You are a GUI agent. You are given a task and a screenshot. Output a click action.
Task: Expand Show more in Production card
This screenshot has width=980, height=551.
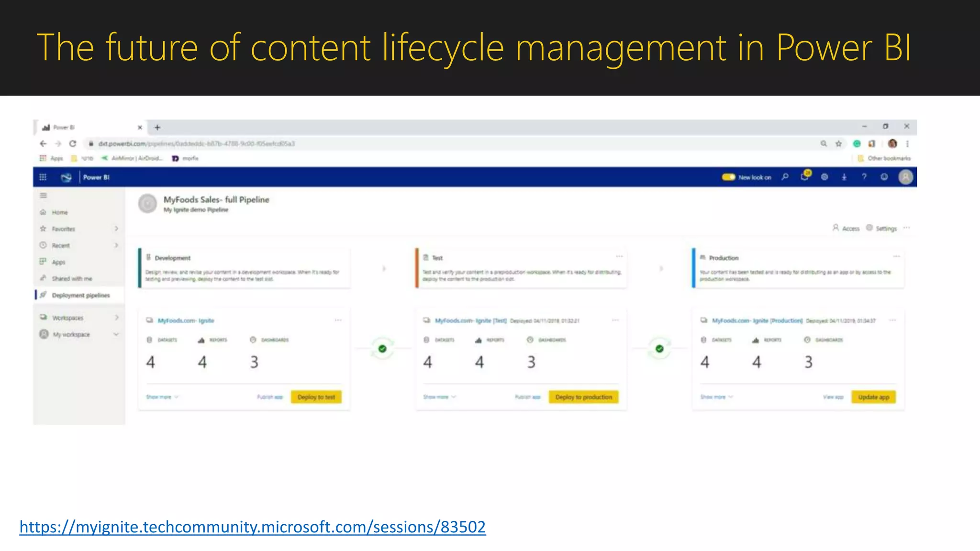tap(717, 397)
